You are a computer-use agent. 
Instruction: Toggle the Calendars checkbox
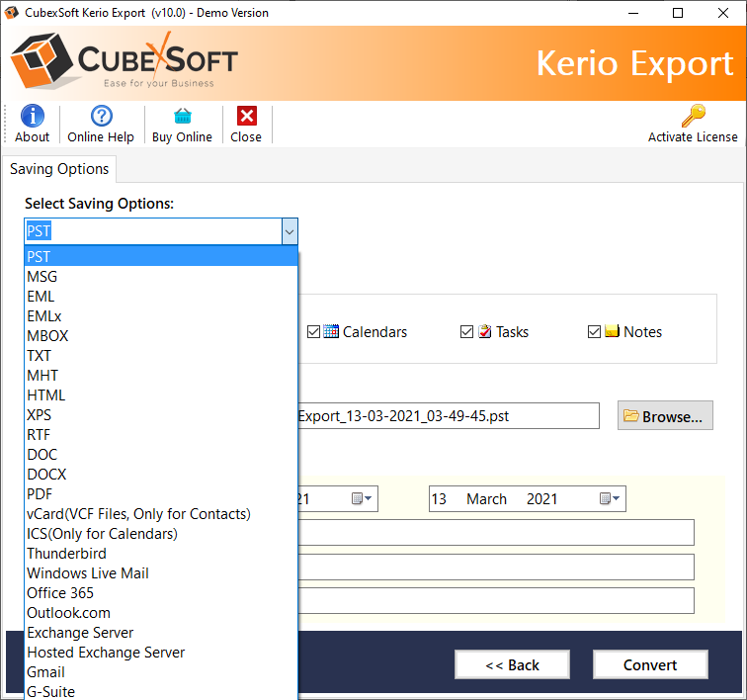[x=313, y=331]
